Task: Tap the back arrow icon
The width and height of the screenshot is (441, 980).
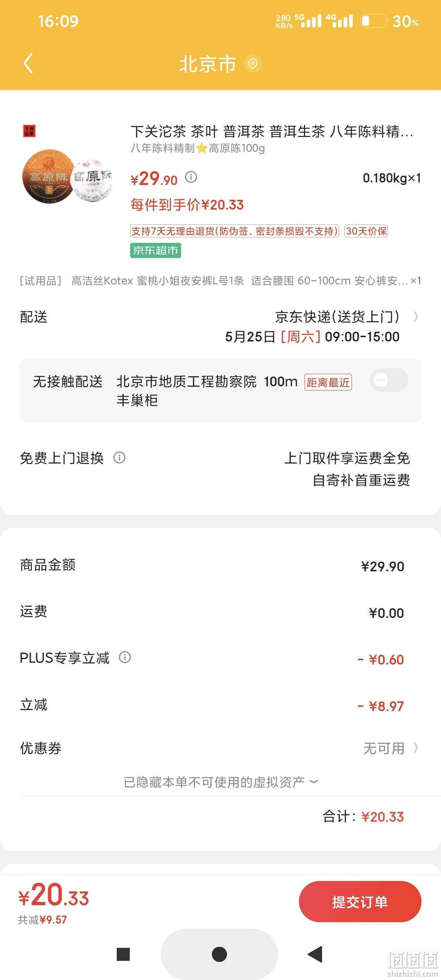Action: point(29,63)
